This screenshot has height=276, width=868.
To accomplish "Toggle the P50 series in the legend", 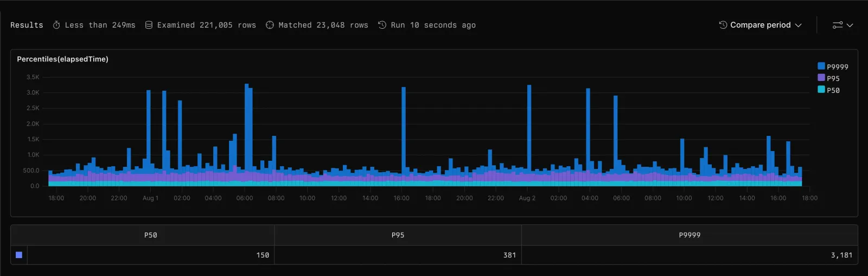I will 828,90.
